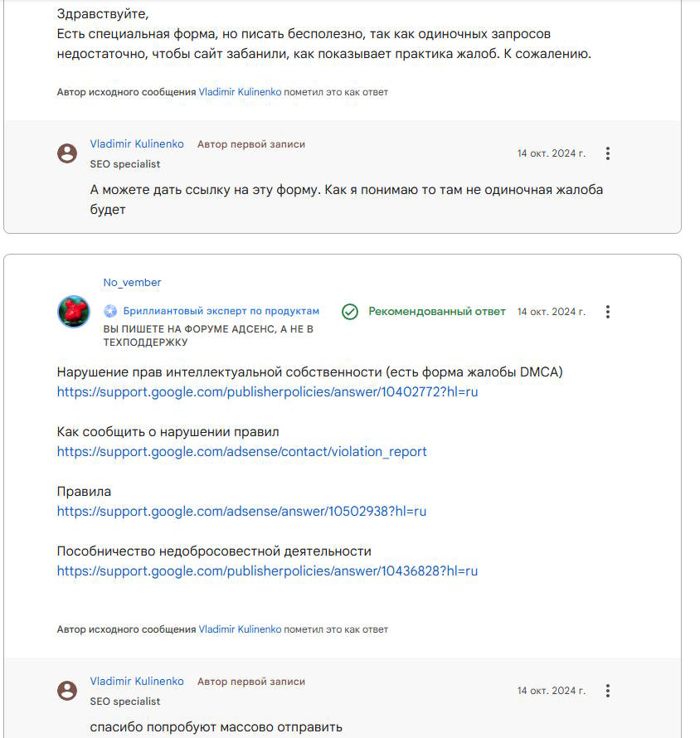Click the "Рекомендованный ответ" label

[436, 312]
